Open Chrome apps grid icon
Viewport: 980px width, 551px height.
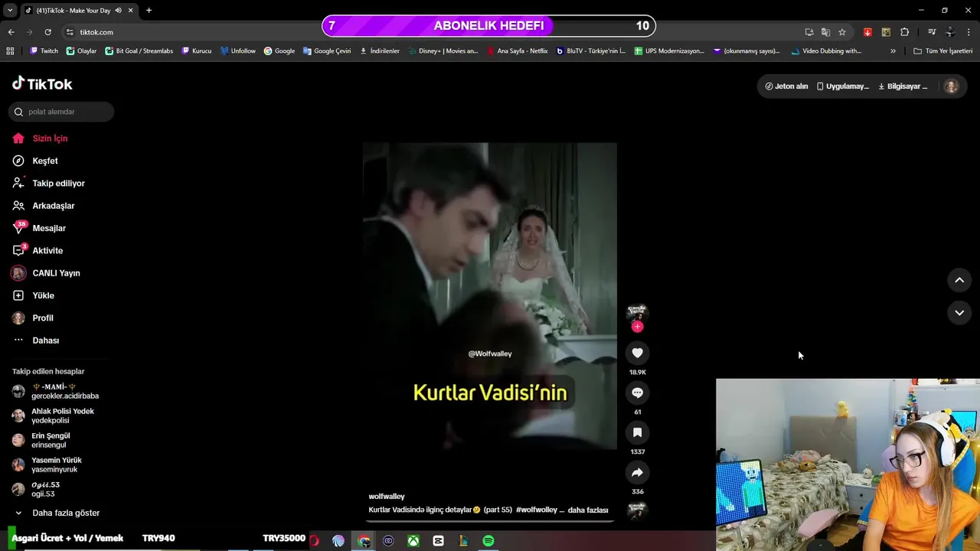(10, 51)
